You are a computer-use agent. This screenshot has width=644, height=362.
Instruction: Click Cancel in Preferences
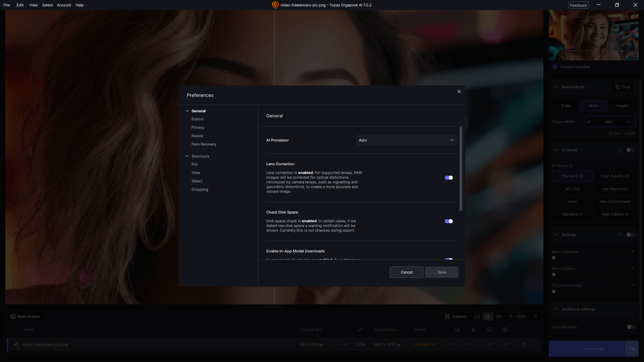point(407,272)
